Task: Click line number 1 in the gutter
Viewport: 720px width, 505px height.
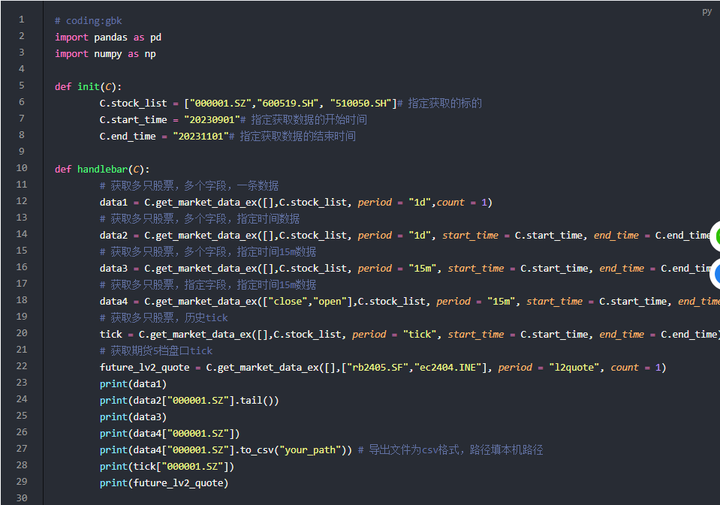Action: coord(20,20)
